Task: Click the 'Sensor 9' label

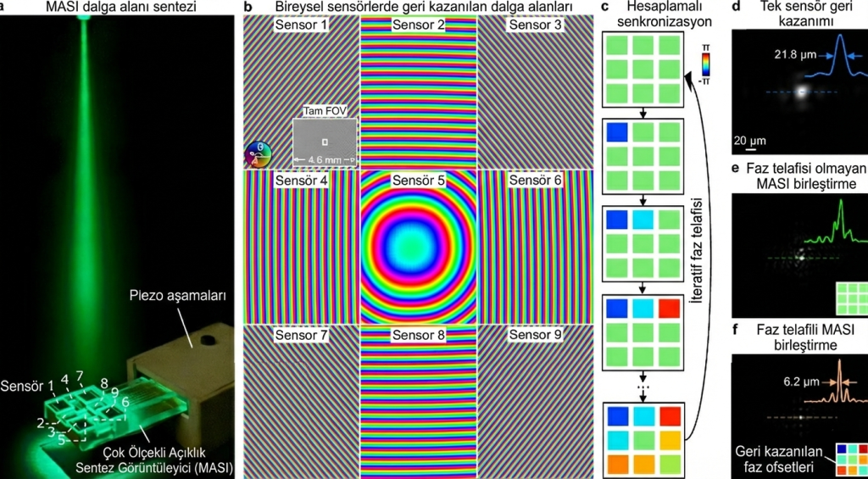Action: (x=534, y=336)
